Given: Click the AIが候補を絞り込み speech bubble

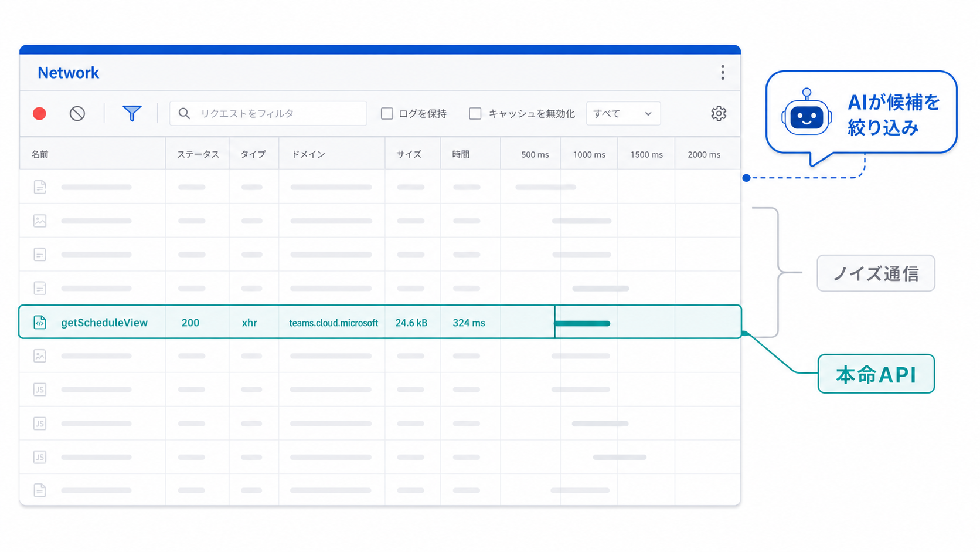Looking at the screenshot, I should (861, 113).
